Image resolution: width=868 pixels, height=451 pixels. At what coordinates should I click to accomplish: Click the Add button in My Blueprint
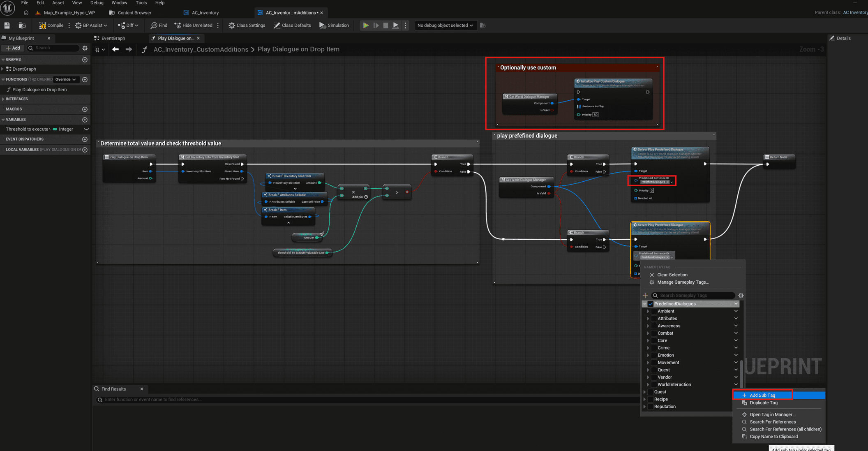pos(13,48)
